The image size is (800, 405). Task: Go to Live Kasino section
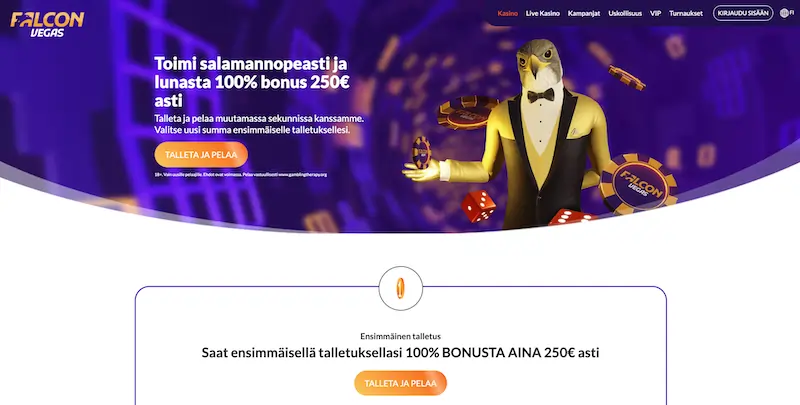[543, 13]
